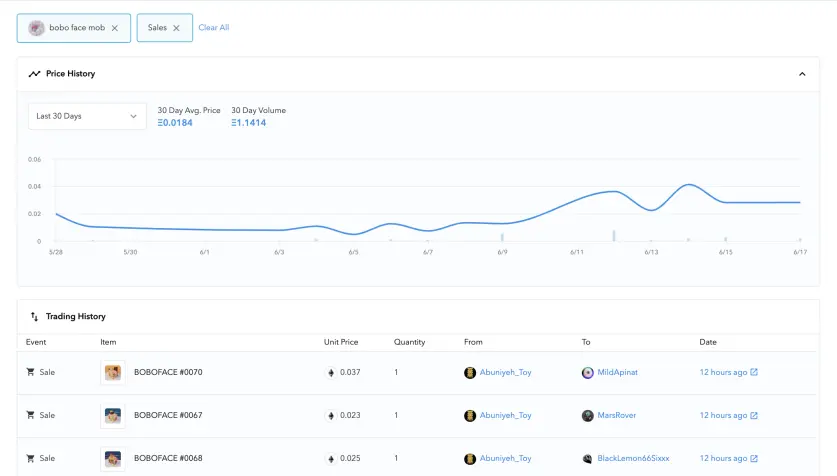The height and width of the screenshot is (476, 837).
Task: Open buyer MarsRover profile
Action: click(617, 415)
